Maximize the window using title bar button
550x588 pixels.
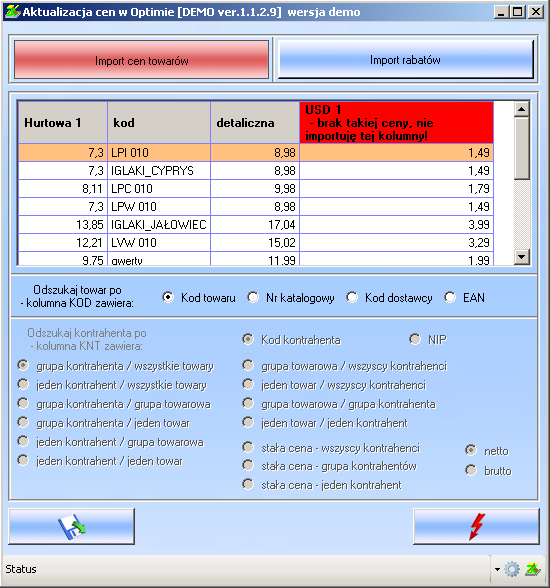518,12
